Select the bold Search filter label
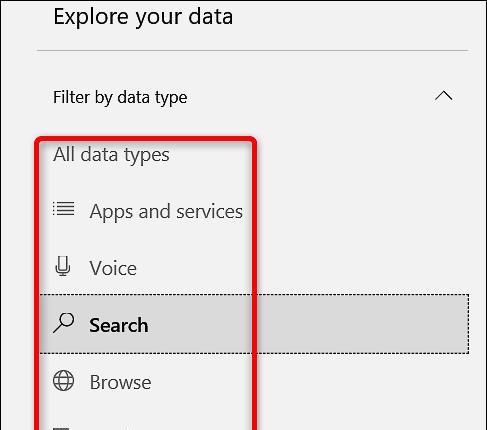The height and width of the screenshot is (430, 487). coord(119,325)
